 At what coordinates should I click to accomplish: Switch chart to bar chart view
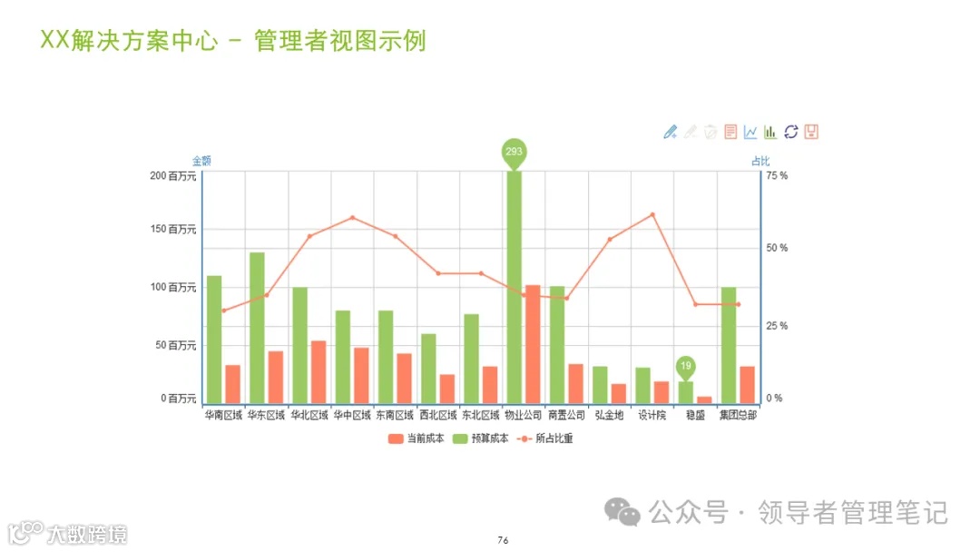click(x=769, y=132)
